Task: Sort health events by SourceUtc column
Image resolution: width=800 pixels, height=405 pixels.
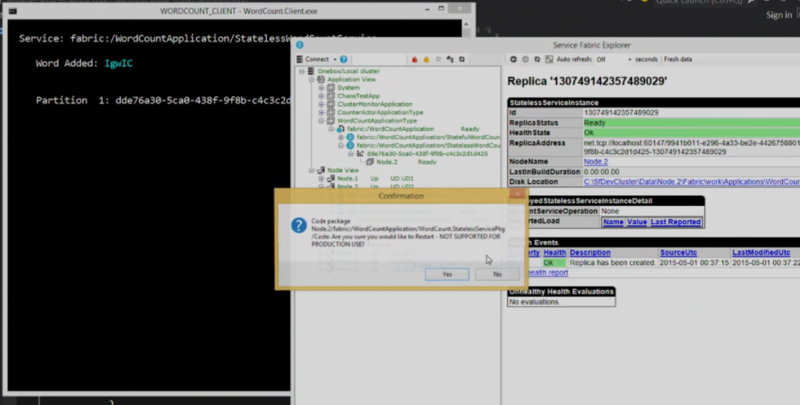Action: point(679,252)
